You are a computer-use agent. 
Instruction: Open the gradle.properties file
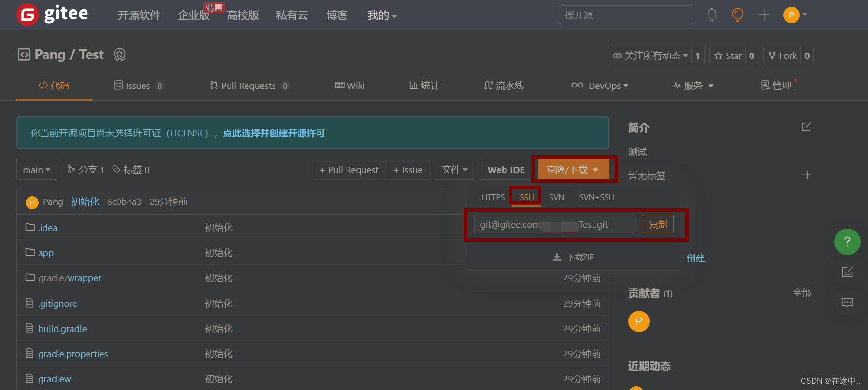tap(73, 354)
